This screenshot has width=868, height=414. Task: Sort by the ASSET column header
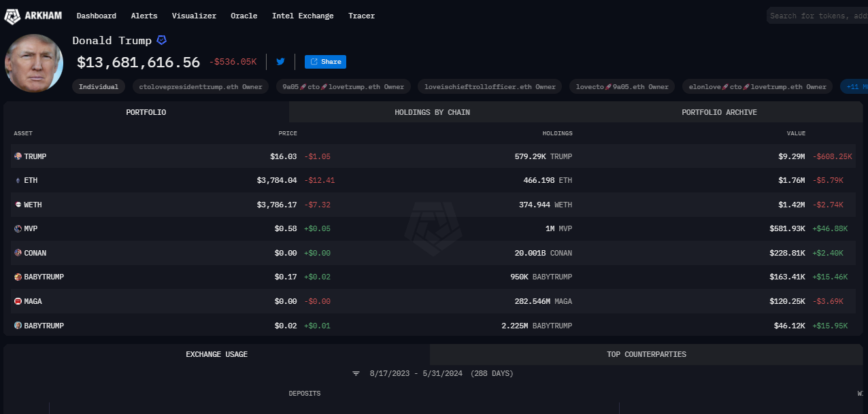pos(23,133)
